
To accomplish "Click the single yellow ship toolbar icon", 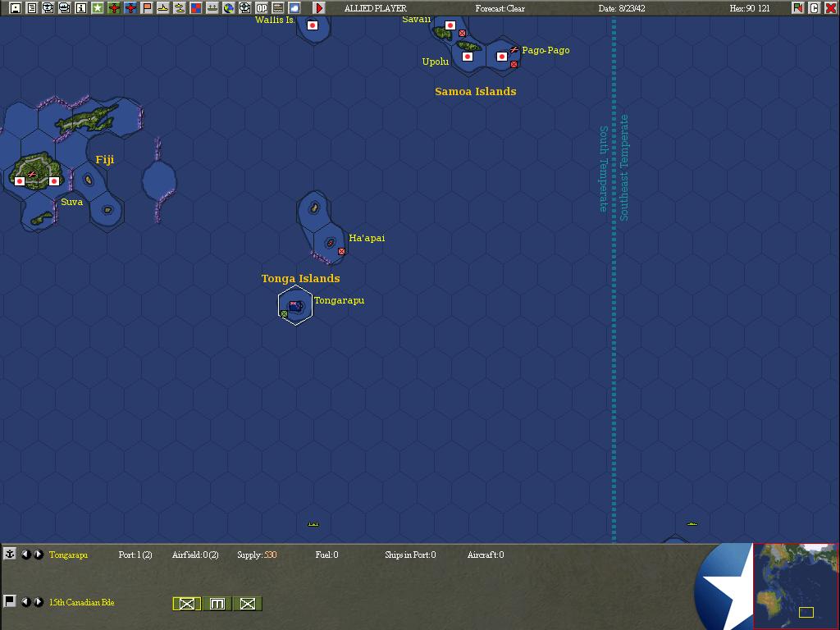I will (163, 8).
